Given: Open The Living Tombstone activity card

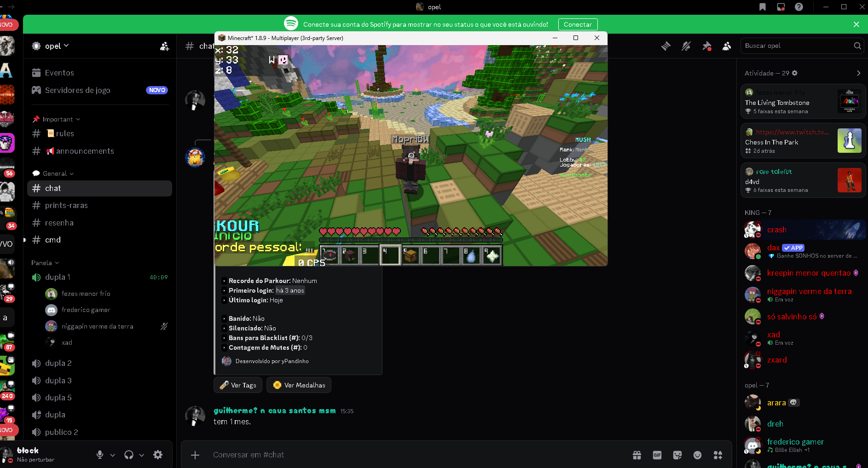Looking at the screenshot, I should 803,101.
